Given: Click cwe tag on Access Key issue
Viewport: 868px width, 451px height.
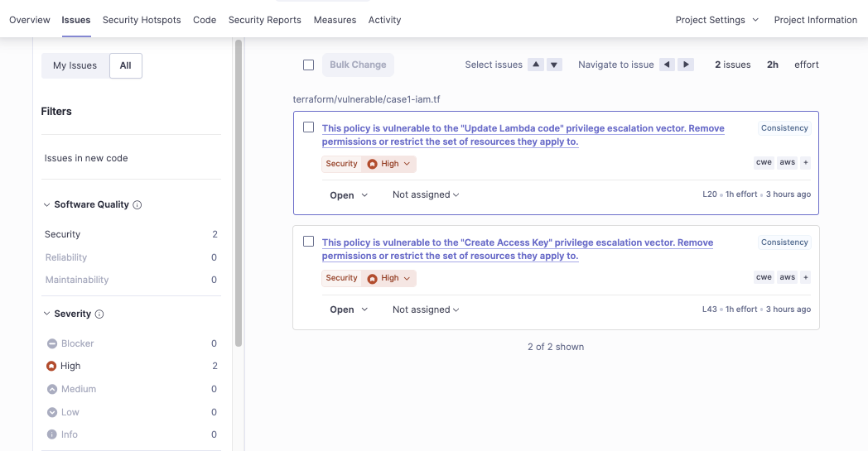Looking at the screenshot, I should point(764,277).
